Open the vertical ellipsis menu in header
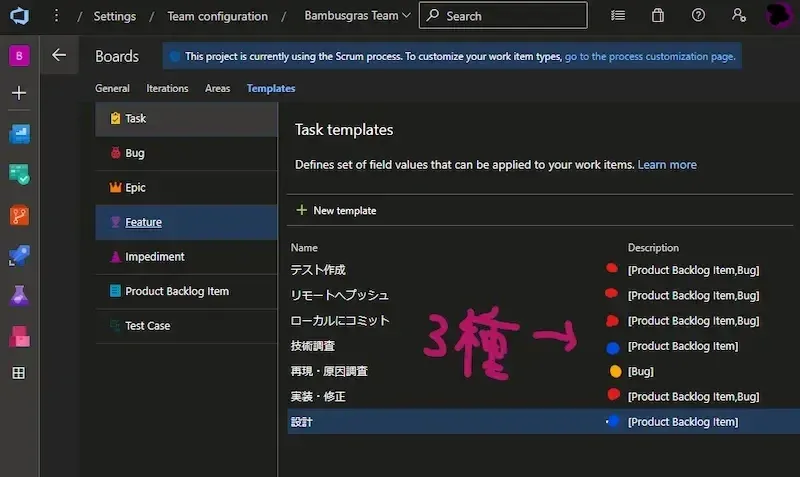 click(56, 16)
